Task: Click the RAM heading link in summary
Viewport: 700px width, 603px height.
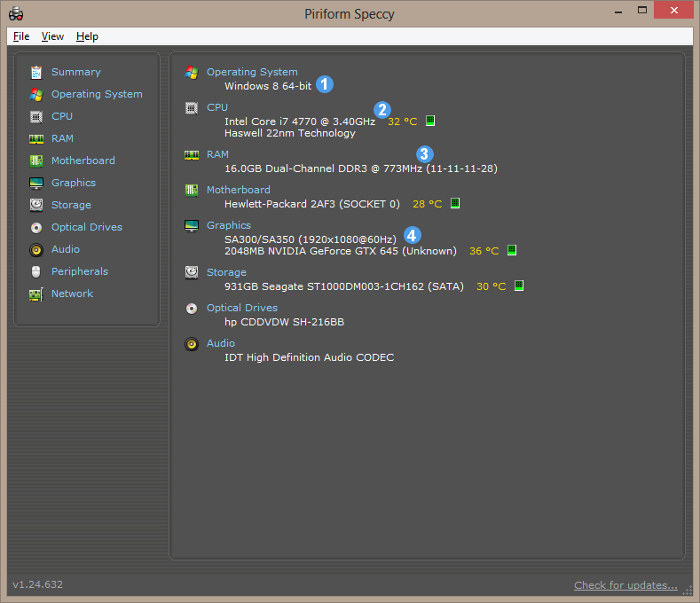Action: (x=218, y=154)
